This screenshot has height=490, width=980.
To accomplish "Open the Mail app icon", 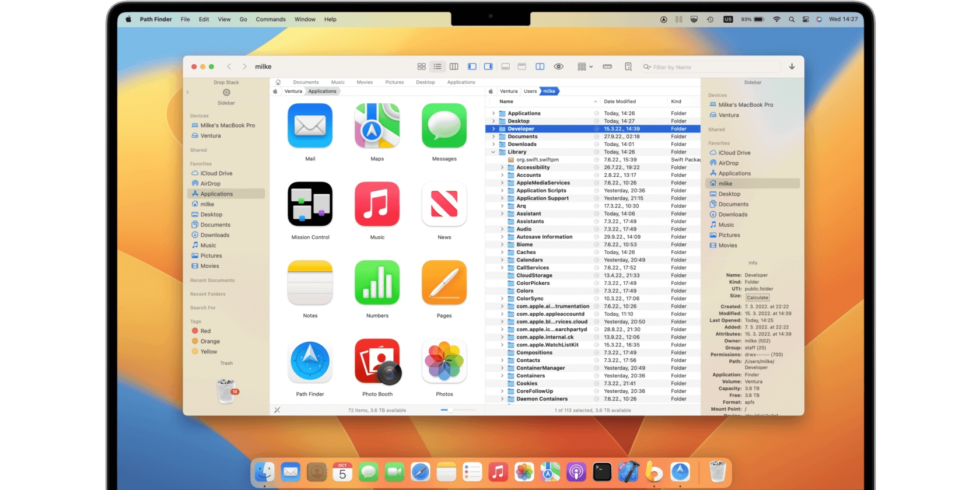I will point(310,125).
